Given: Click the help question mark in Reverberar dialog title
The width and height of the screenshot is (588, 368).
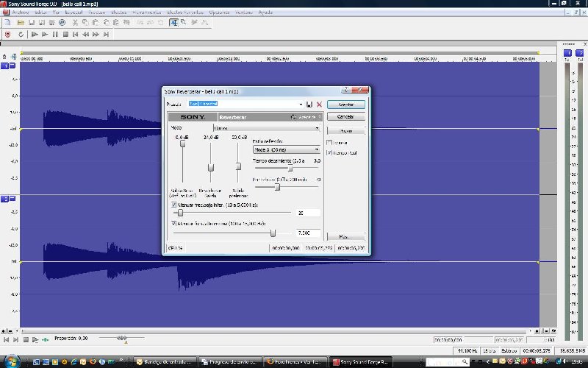Looking at the screenshot, I should (346, 90).
